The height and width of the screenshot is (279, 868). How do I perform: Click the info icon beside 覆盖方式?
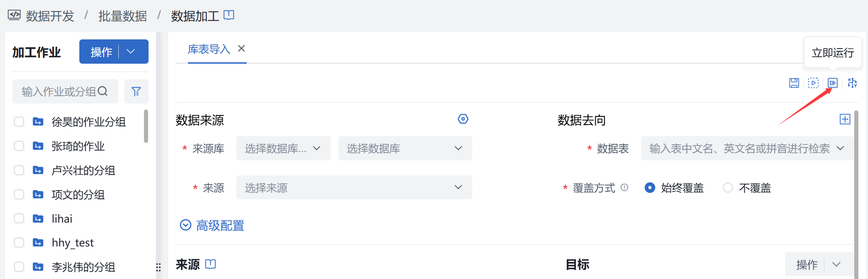(x=625, y=187)
